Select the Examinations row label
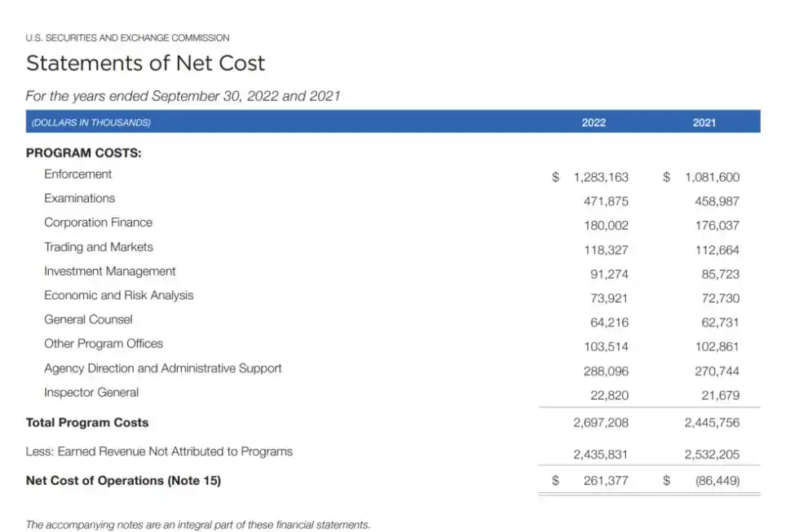808x532 pixels. [80, 198]
